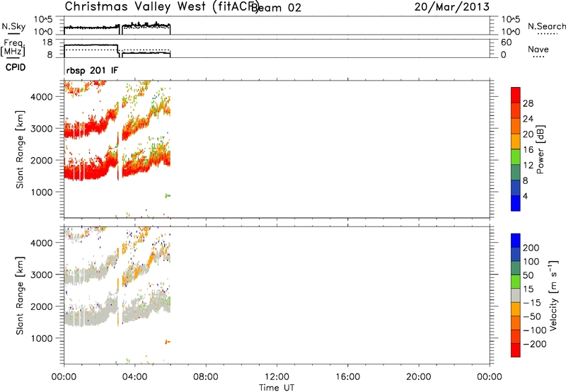Screen dimensions: 566x392
Task: Click the 'Power [dB]' colorbar title
Action: click(x=541, y=149)
